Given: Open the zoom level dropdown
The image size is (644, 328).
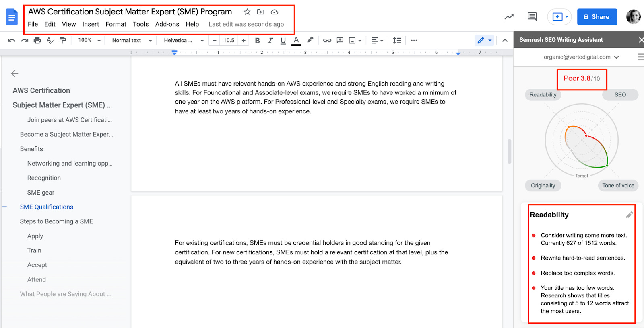Looking at the screenshot, I should tap(89, 40).
